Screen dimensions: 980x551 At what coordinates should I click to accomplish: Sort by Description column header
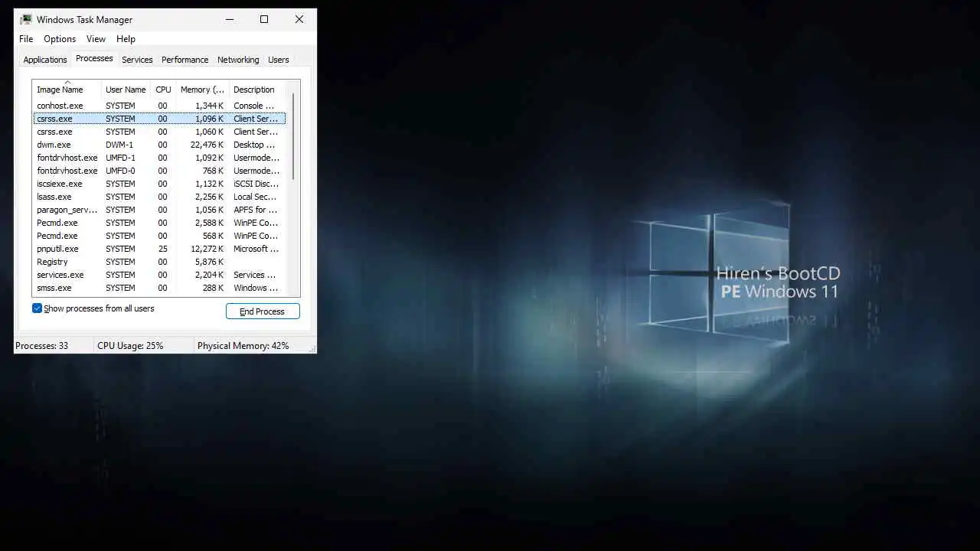tap(257, 90)
